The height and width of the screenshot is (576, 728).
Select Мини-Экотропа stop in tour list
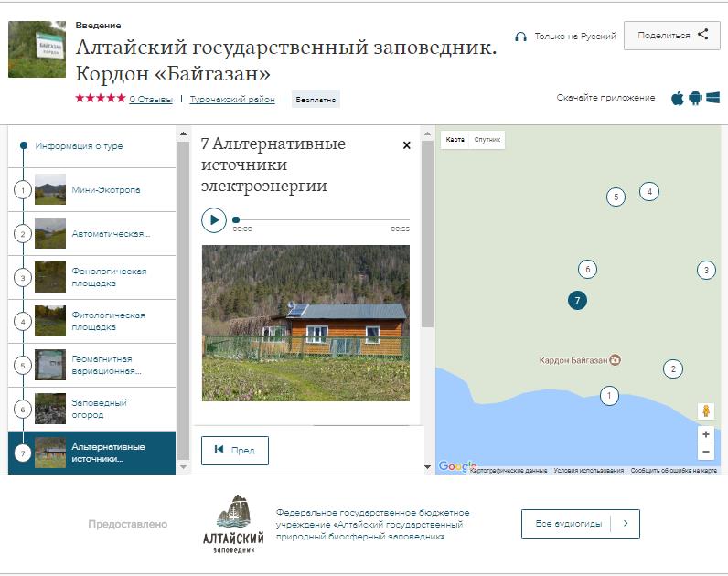point(91,190)
